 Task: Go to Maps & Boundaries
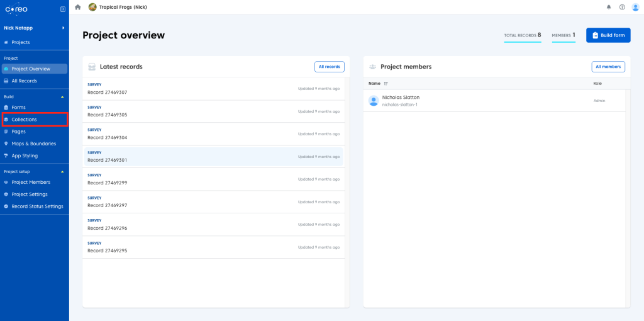point(33,144)
